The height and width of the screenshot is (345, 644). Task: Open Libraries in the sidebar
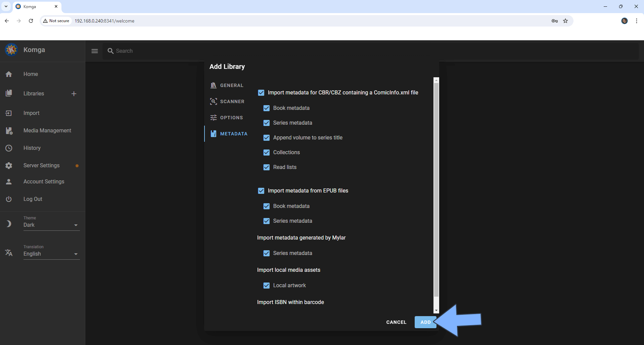coord(34,94)
